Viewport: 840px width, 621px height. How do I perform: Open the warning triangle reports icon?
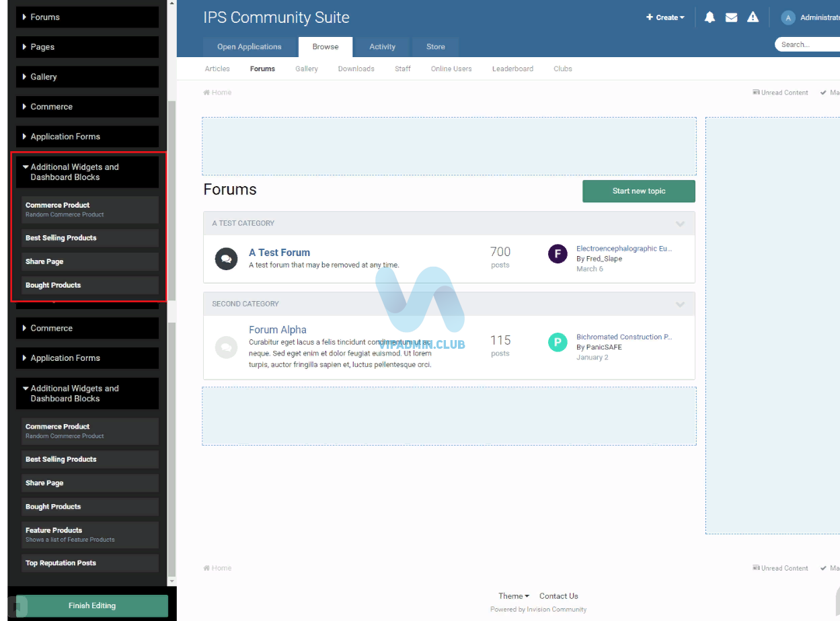click(753, 17)
